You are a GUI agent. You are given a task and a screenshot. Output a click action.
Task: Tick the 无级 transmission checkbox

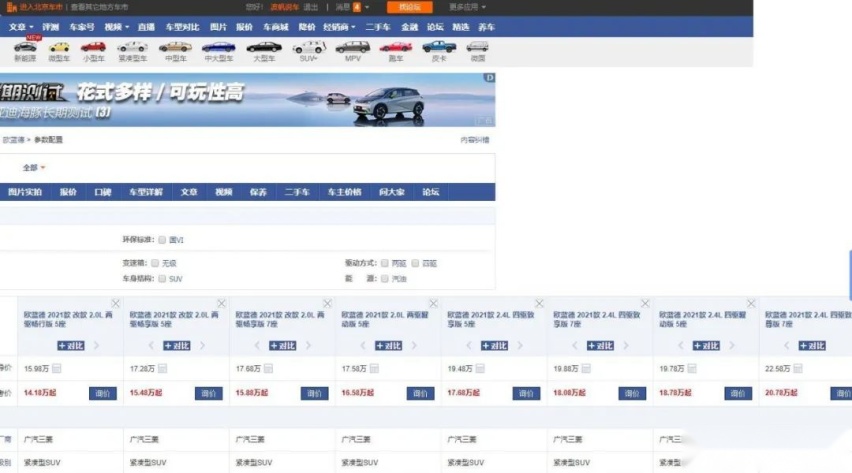pyautogui.click(x=155, y=263)
